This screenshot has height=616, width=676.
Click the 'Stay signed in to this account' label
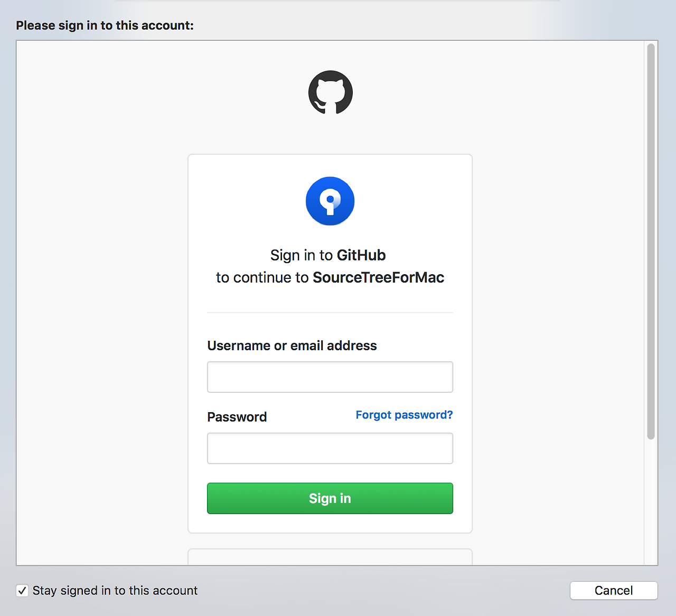pos(115,591)
